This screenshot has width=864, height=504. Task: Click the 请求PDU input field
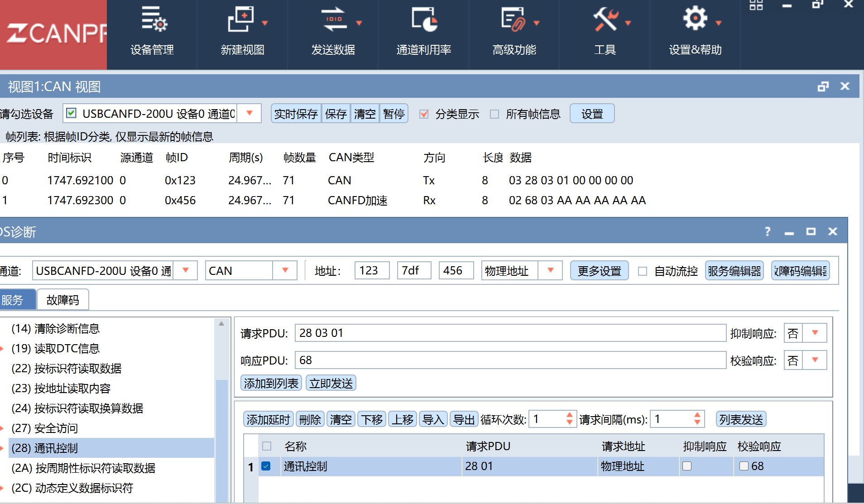click(510, 333)
